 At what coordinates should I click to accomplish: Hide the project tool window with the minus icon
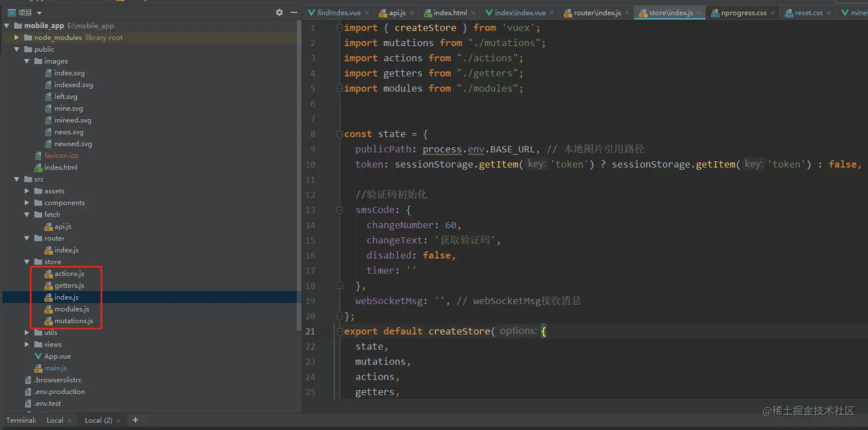294,12
